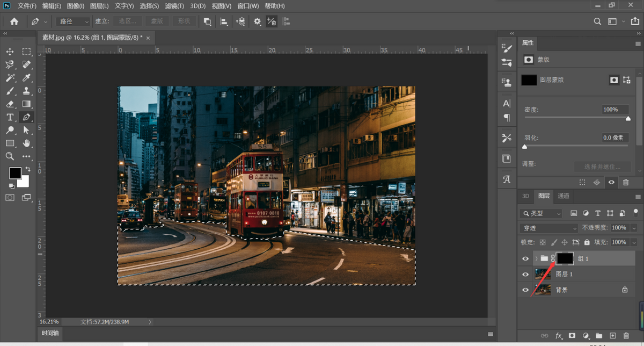This screenshot has height=346, width=644.
Task: Select the Pen tool in the toolbox
Action: (26, 117)
